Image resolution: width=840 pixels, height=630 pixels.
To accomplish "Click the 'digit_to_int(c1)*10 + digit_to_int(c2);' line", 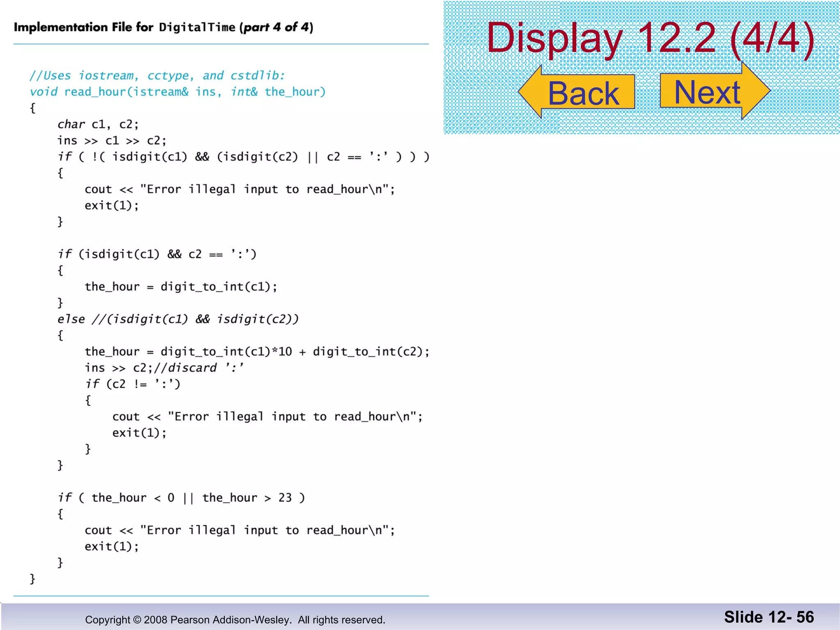I will pos(257,352).
